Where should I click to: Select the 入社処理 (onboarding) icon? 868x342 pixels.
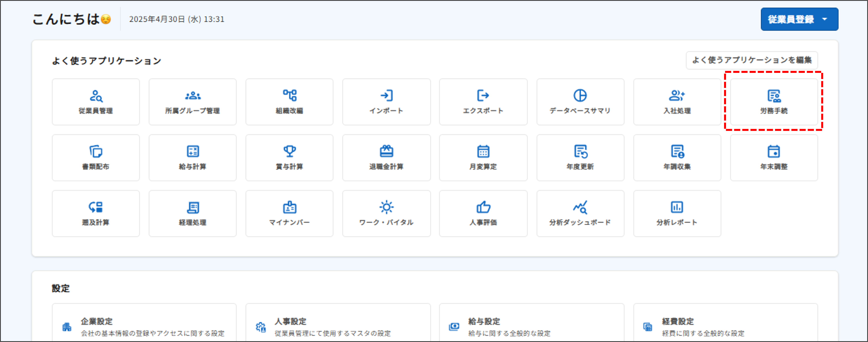[677, 102]
